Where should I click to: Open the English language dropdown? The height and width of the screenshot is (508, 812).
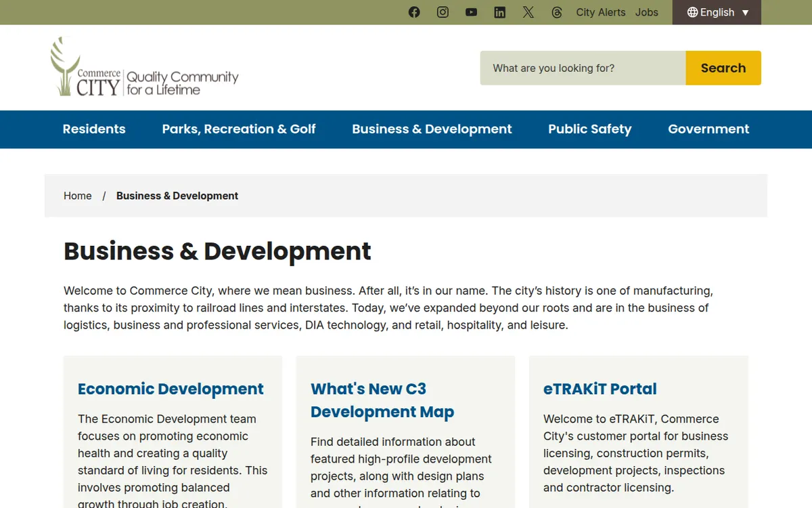pyautogui.click(x=717, y=12)
